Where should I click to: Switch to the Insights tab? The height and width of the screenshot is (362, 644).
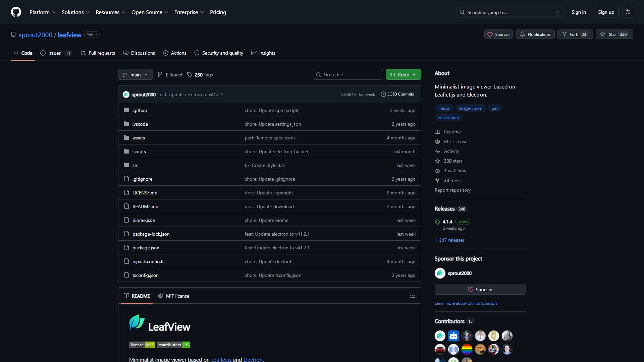coord(263,53)
